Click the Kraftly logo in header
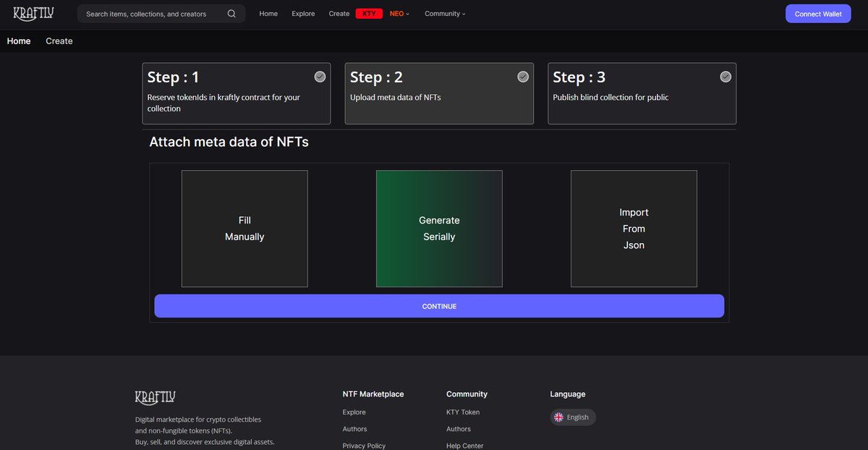The height and width of the screenshot is (450, 868). click(x=33, y=13)
